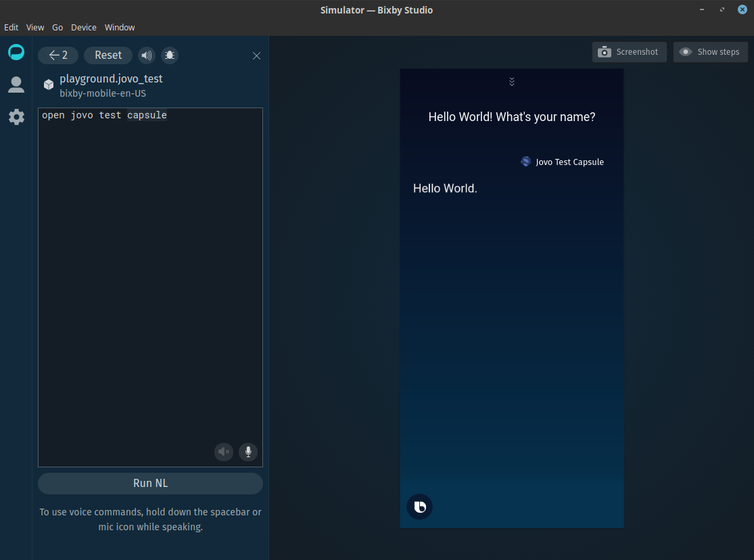The width and height of the screenshot is (754, 560).
Task: Toggle the text-to-speech speaker icon
Action: tap(147, 55)
